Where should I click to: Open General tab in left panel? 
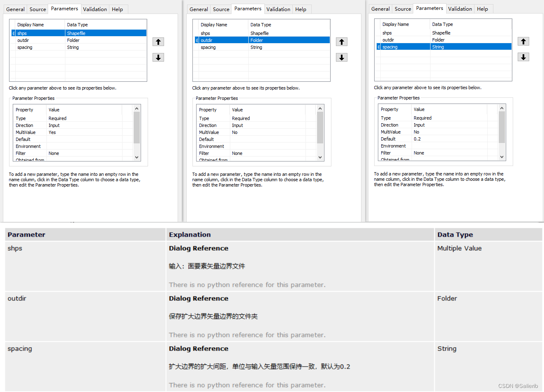[16, 9]
